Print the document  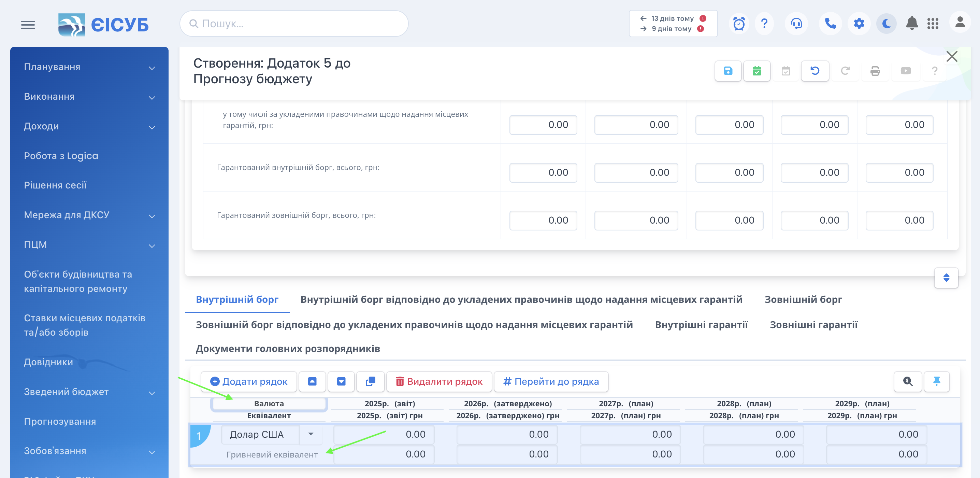875,71
